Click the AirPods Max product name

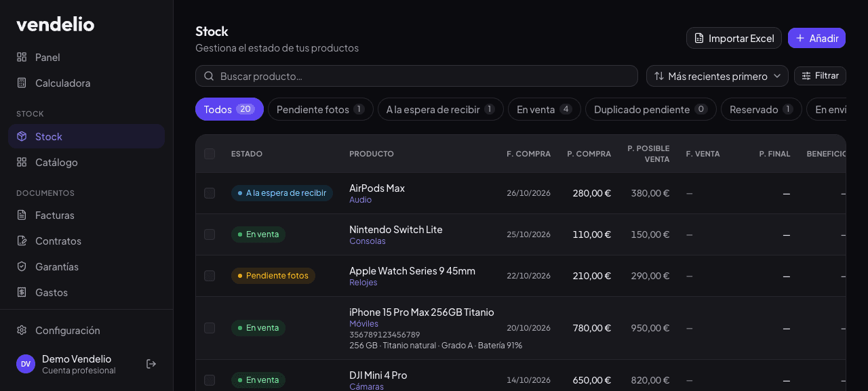tap(377, 188)
